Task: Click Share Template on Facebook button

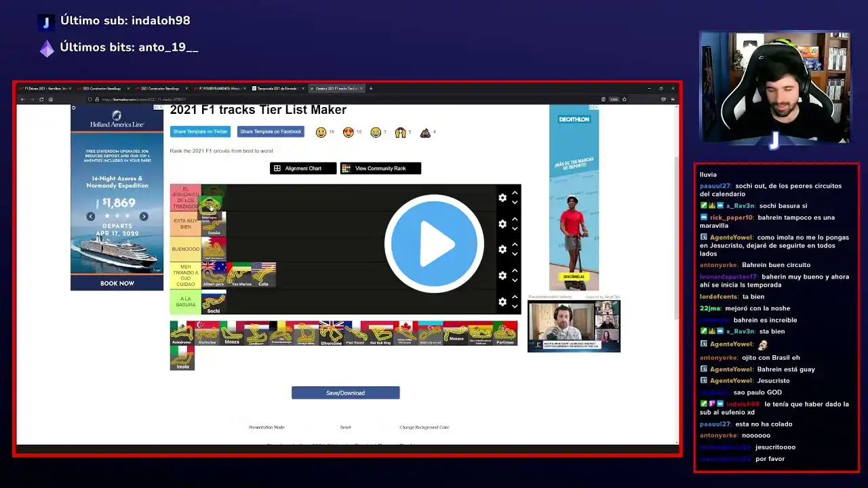Action: [x=271, y=131]
